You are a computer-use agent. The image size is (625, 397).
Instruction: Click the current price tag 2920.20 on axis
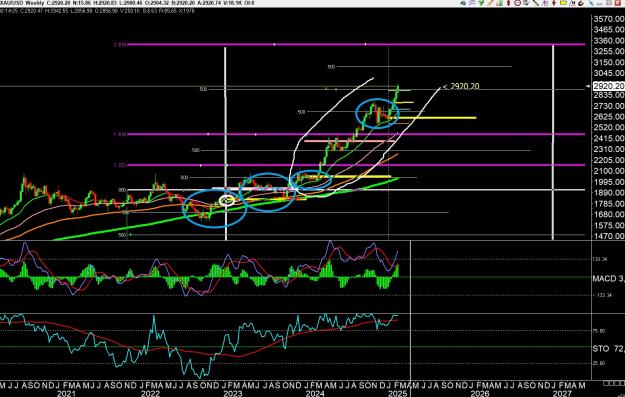(609, 86)
